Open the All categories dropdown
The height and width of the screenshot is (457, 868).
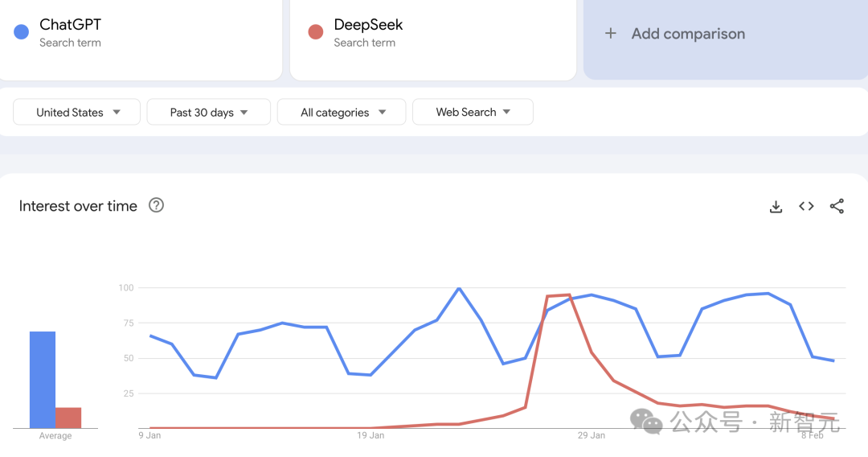click(x=342, y=112)
